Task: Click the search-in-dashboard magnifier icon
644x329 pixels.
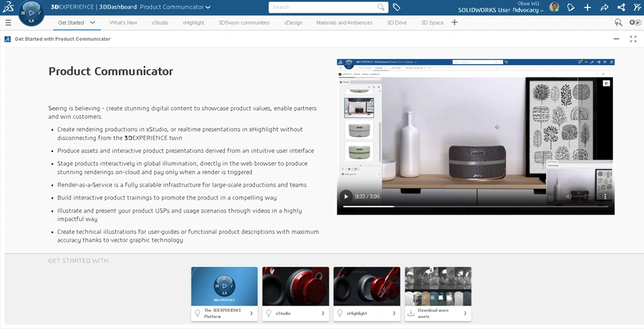Action: 618,23
